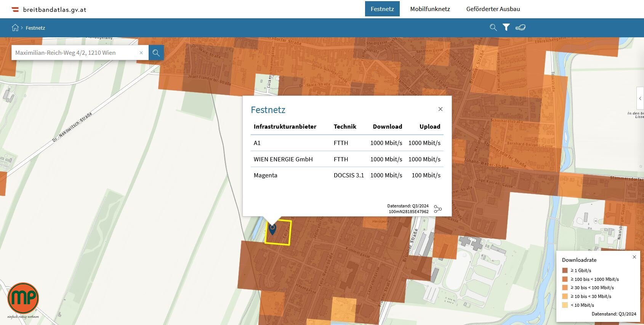Close the Downloadrate legend
Image resolution: width=644 pixels, height=325 pixels.
pyautogui.click(x=634, y=257)
